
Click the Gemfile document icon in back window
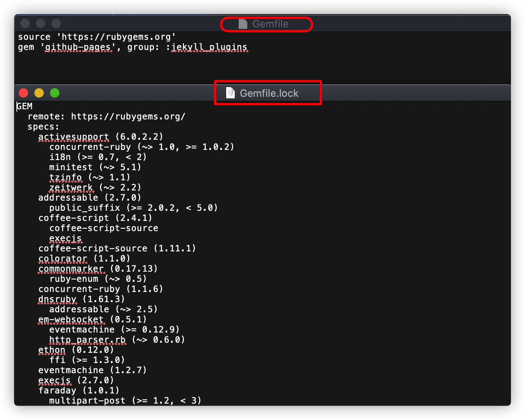click(x=243, y=24)
